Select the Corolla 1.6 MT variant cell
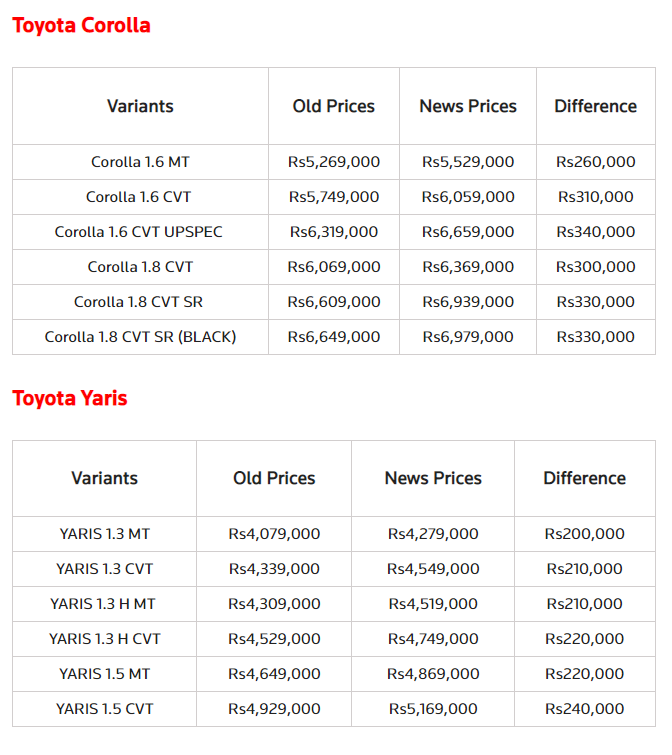This screenshot has width=672, height=755. coord(140,162)
